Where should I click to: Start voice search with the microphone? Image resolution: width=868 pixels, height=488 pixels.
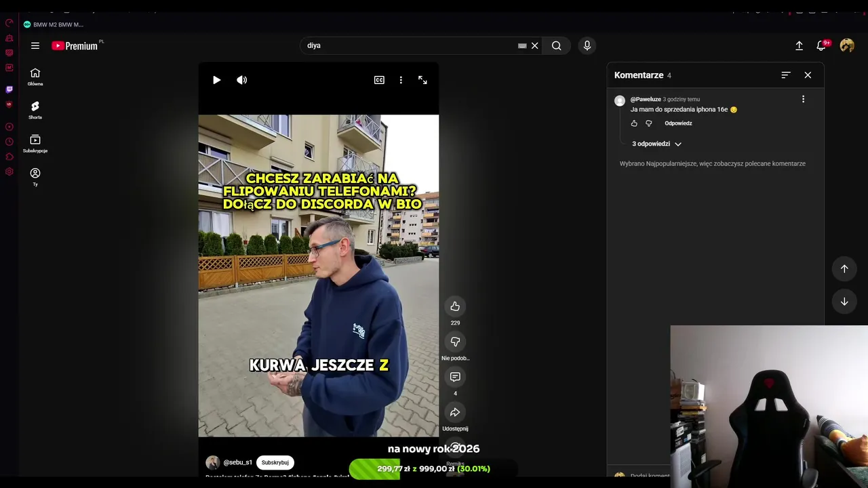[x=587, y=45]
